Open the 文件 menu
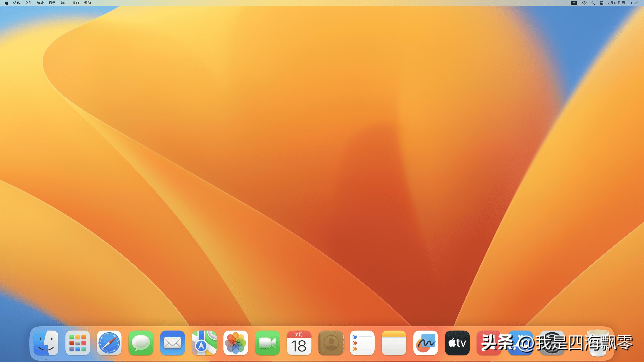The width and height of the screenshot is (644, 362). point(28,3)
